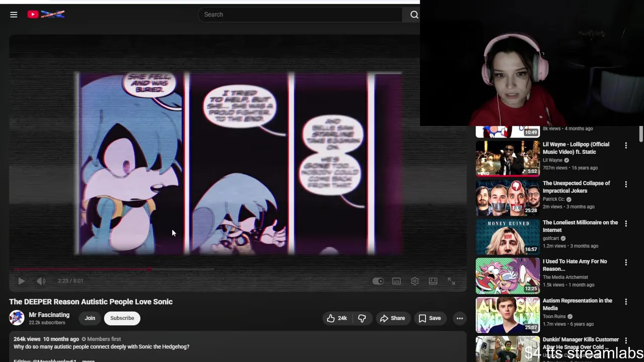
Task: Share this video
Action: point(392,318)
